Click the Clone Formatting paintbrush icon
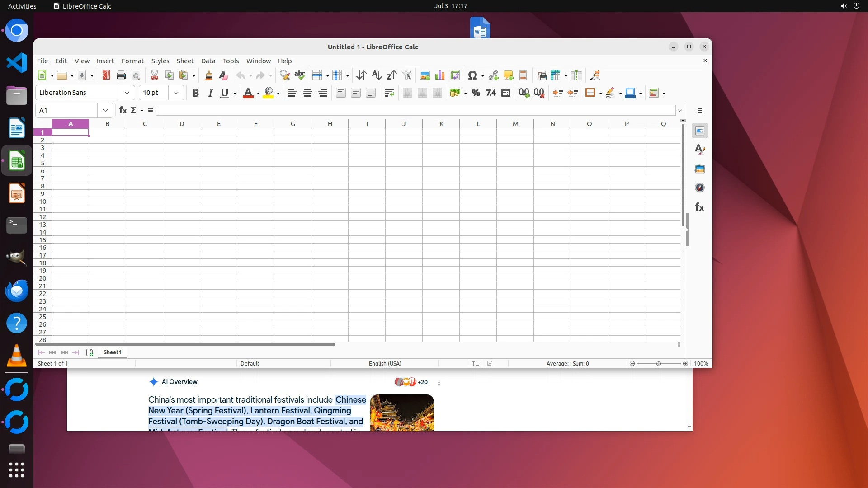868x488 pixels. click(208, 75)
